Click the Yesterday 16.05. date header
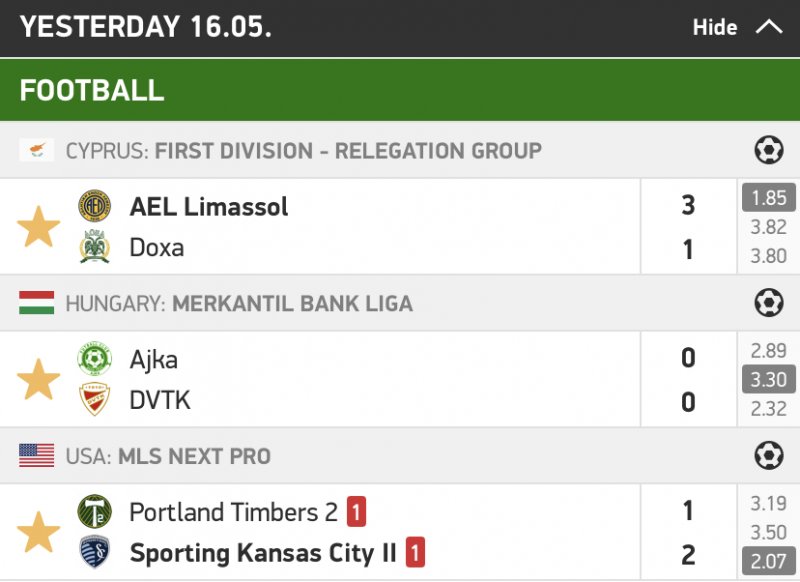Viewport: 800px width, 582px height. point(146,27)
